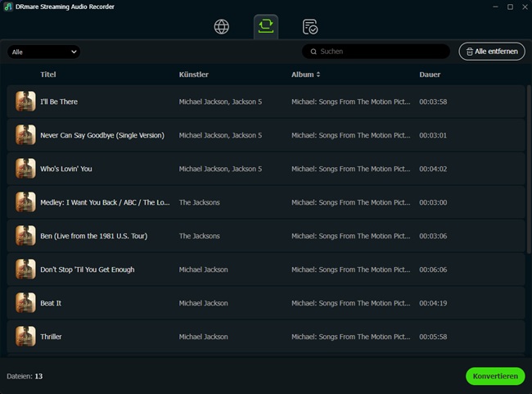Click album name in I'll Be There row
The image size is (532, 394).
tap(351, 102)
